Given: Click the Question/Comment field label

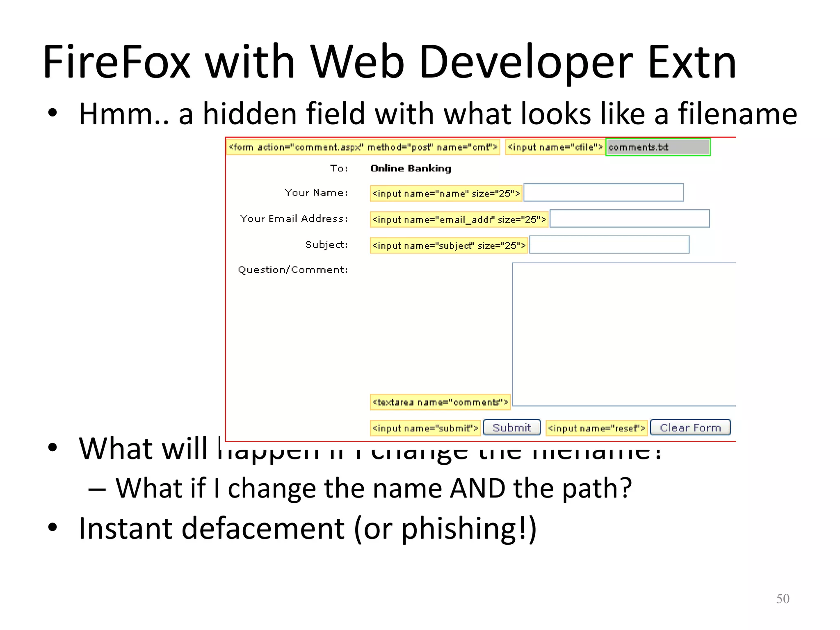Looking at the screenshot, I should point(292,270).
